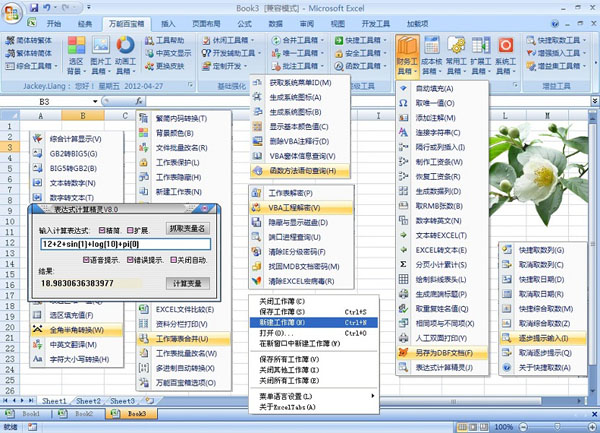600x433 pixels.
Task: Switch to Page Break Preview in status bar
Action: (484, 427)
